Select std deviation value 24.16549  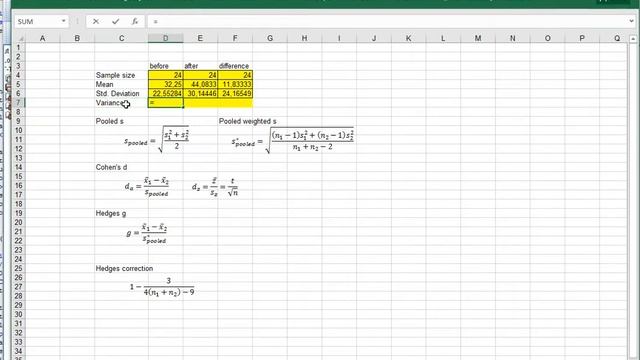coord(235,93)
